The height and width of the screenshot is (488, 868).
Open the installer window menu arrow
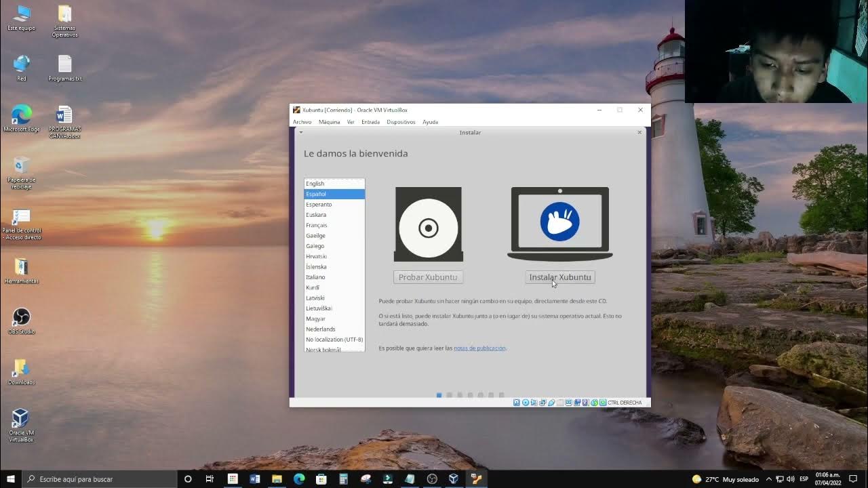(x=300, y=132)
